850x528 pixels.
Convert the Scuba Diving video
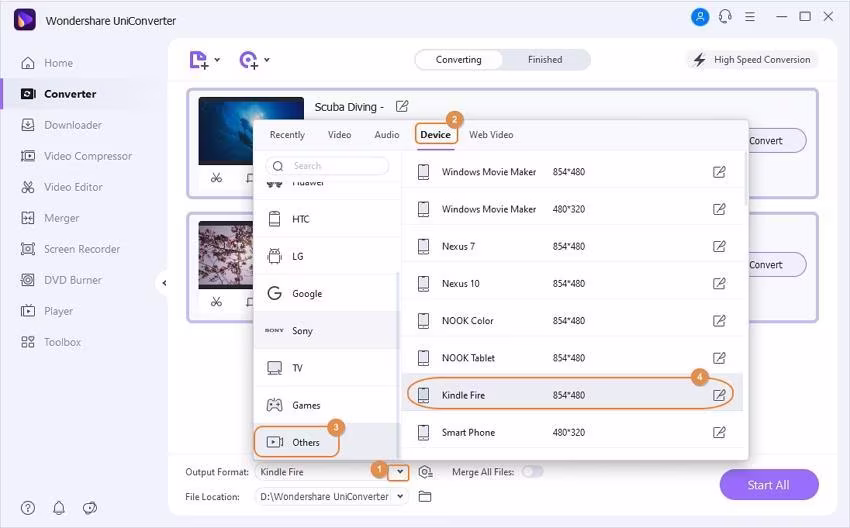click(x=777, y=140)
